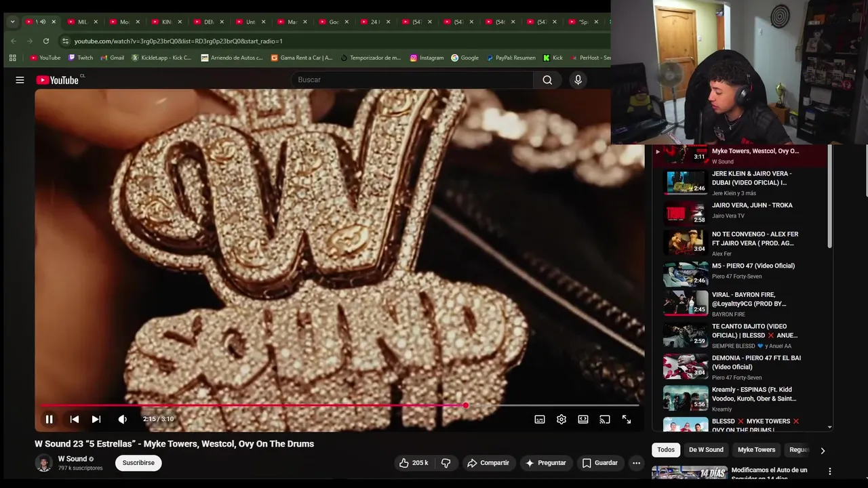Click the Preguntar button
868x488 pixels.
click(x=546, y=463)
